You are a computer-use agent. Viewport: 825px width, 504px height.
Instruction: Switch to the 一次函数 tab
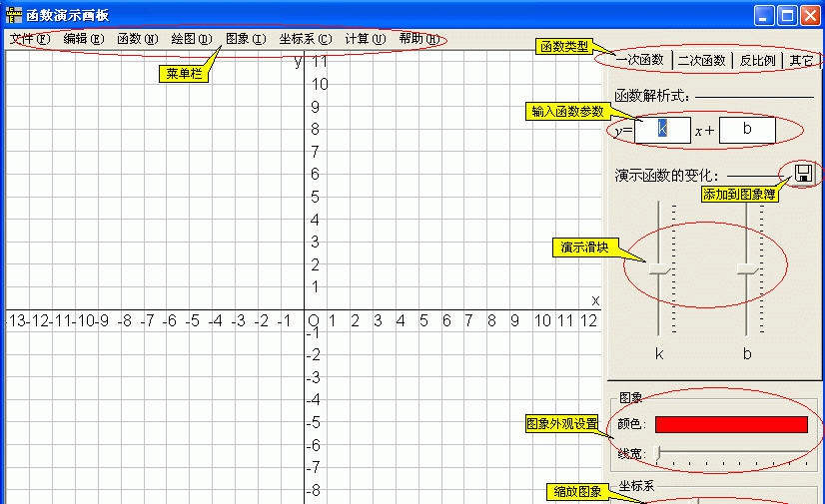[640, 60]
